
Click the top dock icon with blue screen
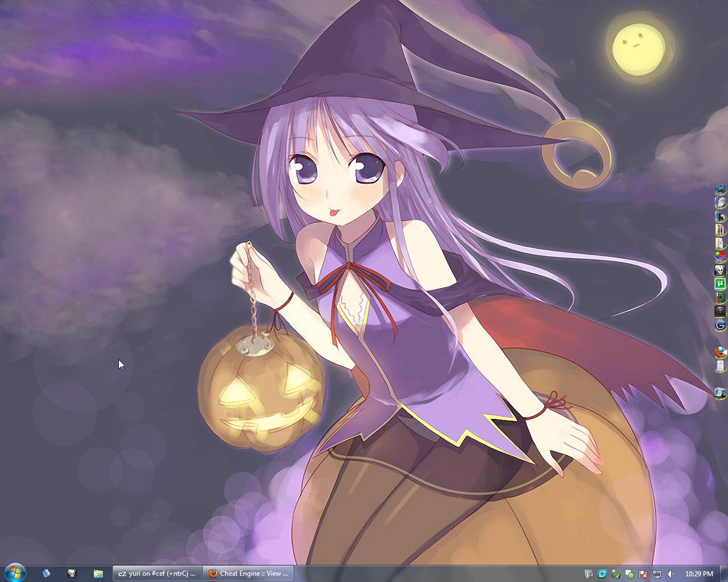pyautogui.click(x=721, y=189)
